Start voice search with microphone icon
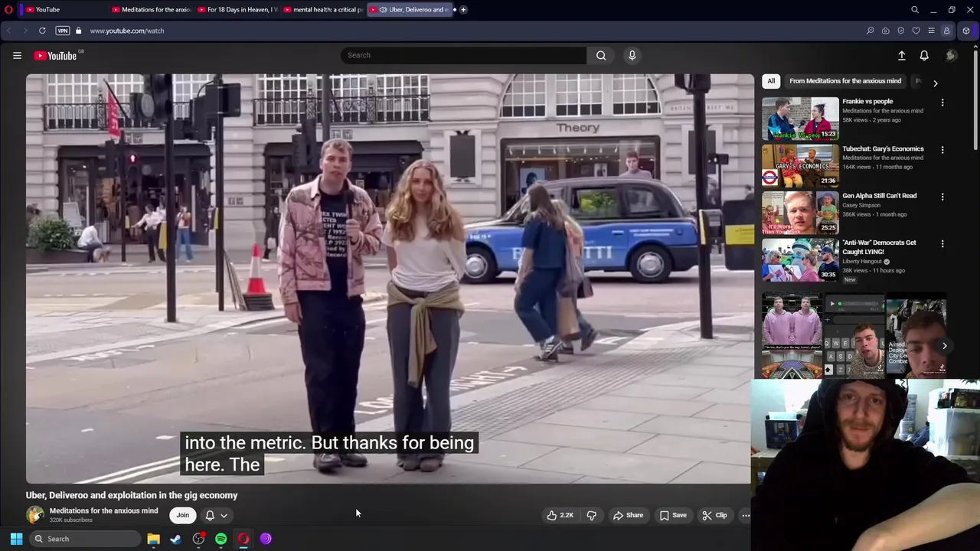Image resolution: width=980 pixels, height=551 pixels. click(x=632, y=55)
